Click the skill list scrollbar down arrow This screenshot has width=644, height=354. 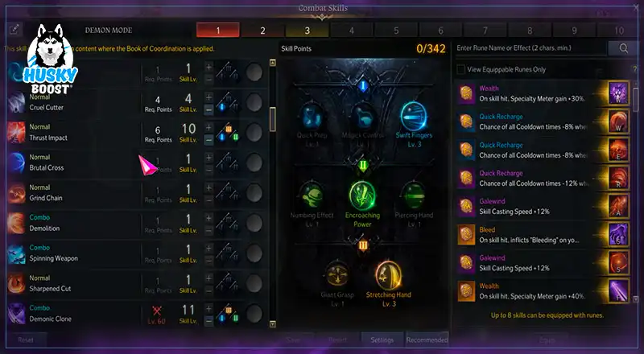272,324
